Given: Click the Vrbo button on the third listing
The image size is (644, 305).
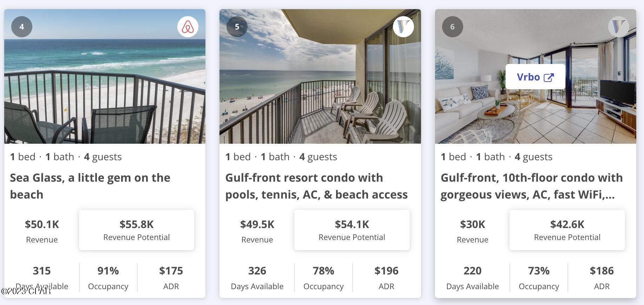Looking at the screenshot, I should coord(535,77).
